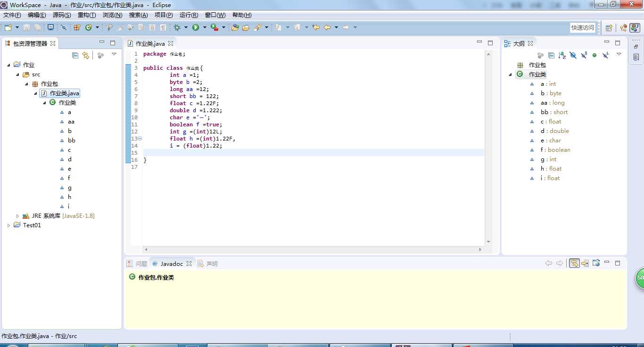Open the Task List icon in right trim
The width and height of the screenshot is (644, 347).
[x=636, y=57]
